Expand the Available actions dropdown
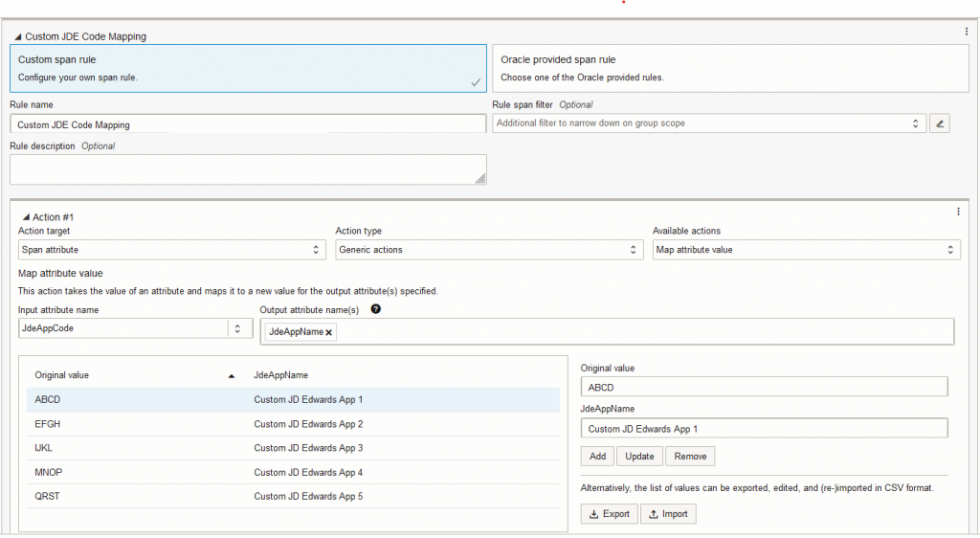Viewport: 980px width, 538px height. coord(806,250)
